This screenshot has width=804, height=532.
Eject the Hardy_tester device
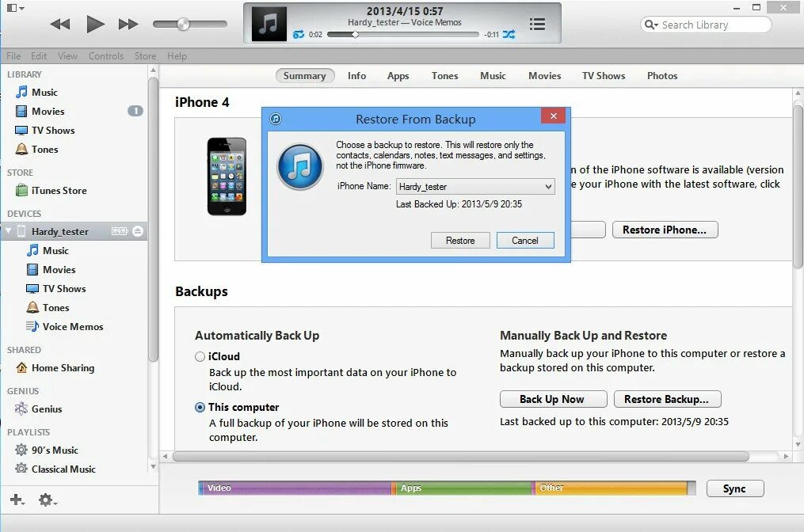click(x=137, y=231)
